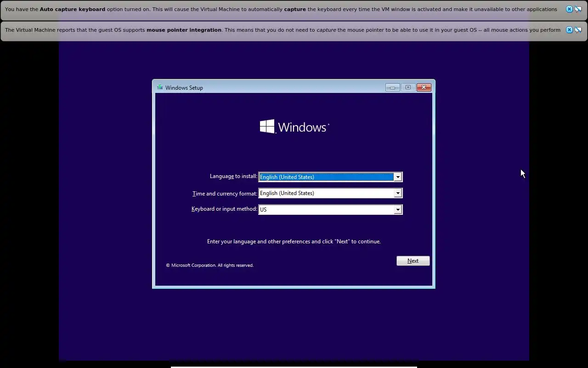Click the 'Time and currency format:' label
This screenshot has height=368, width=588.
click(x=225, y=194)
